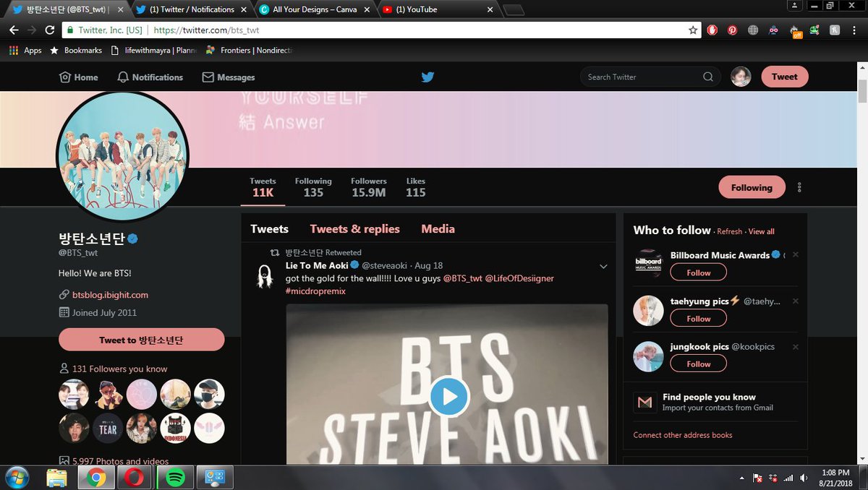Open Messages from the top bar
Screen dimensions: 868x490
229,77
